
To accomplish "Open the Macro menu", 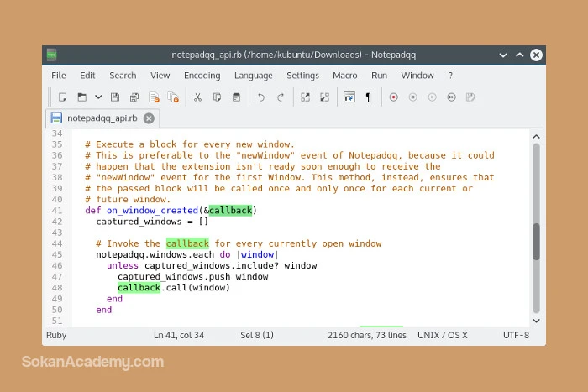I will click(345, 76).
